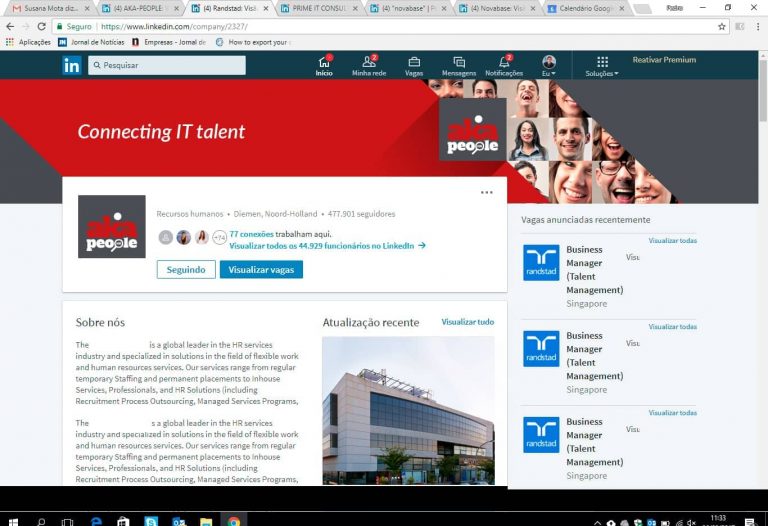Close the Susana Mota tab

coord(87,8)
